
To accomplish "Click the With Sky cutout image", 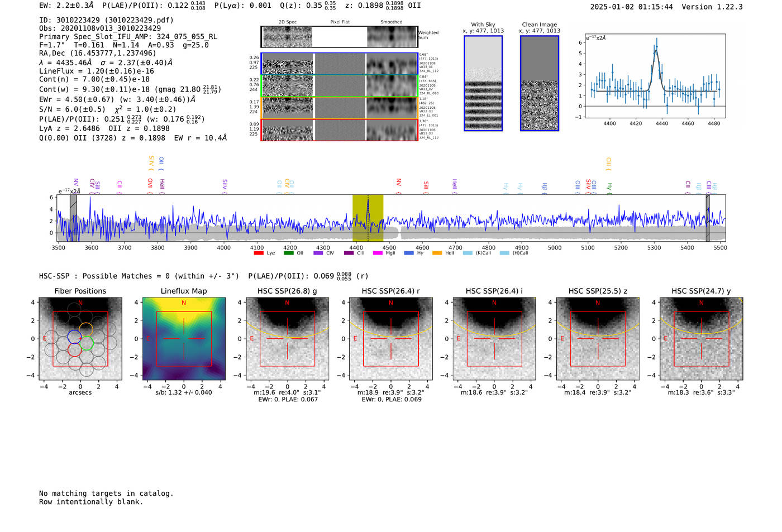I will click(x=483, y=83).
